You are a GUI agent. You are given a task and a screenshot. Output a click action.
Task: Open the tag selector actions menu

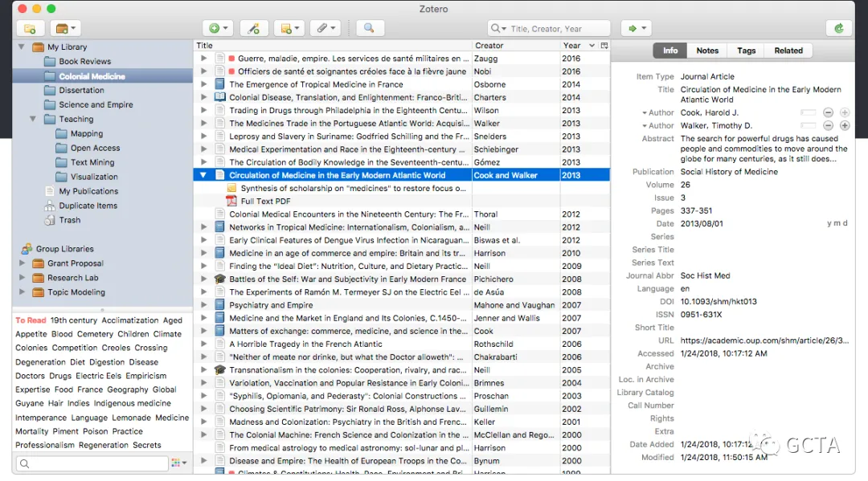[178, 463]
